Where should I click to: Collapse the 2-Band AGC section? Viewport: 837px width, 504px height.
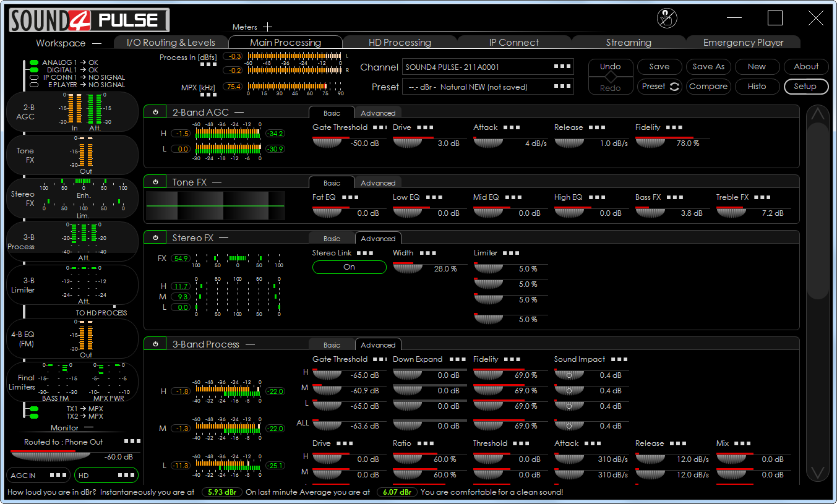point(239,113)
